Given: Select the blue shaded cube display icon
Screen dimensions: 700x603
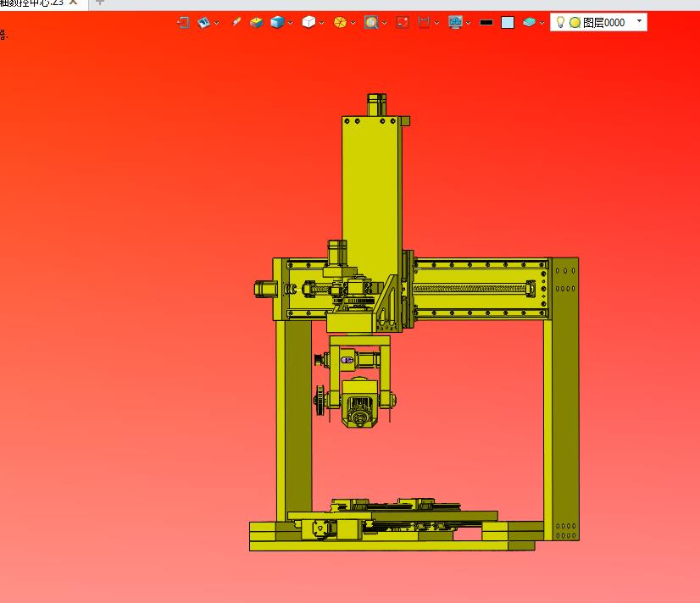Looking at the screenshot, I should [x=277, y=23].
